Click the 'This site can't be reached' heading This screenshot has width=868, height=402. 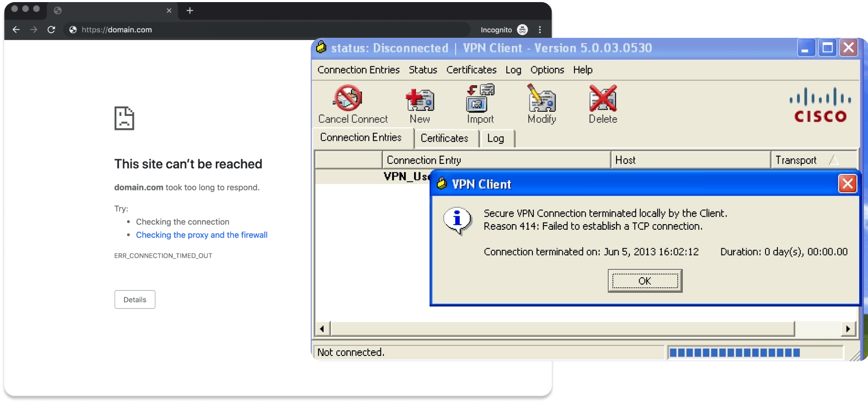coord(188,164)
